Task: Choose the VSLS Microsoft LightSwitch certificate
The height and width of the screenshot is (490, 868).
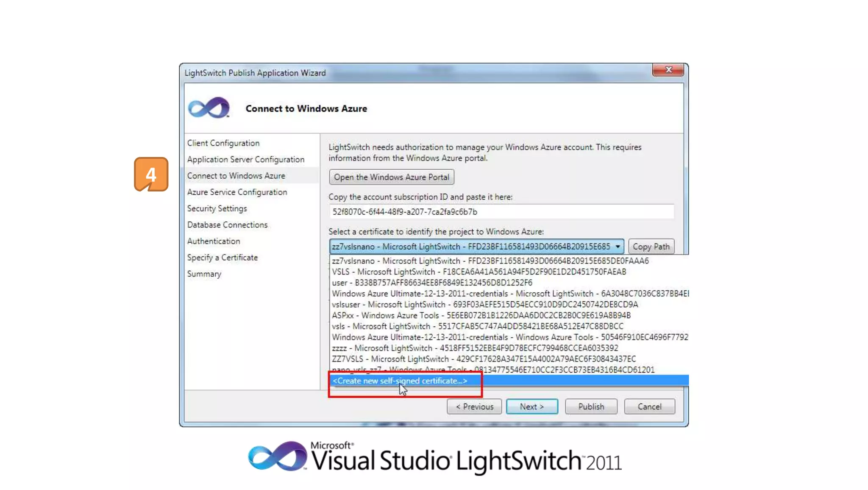Action: click(479, 272)
